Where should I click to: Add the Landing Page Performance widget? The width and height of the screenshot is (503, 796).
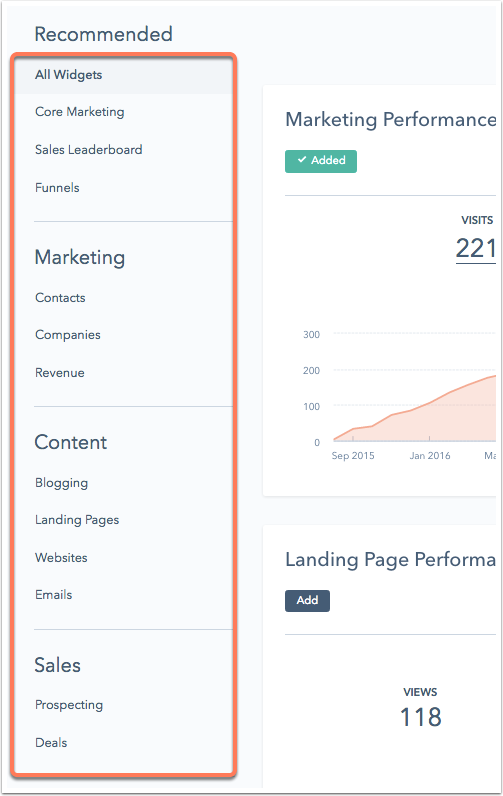click(307, 601)
